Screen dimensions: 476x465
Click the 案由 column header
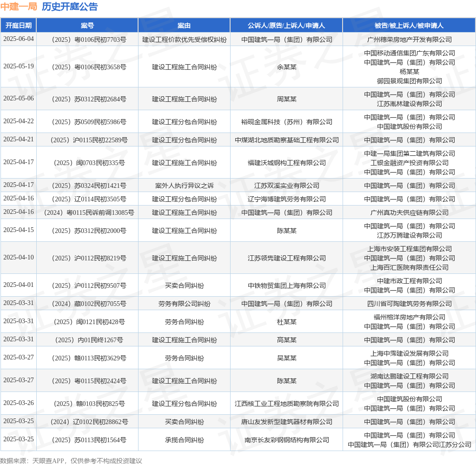pyautogui.click(x=184, y=26)
